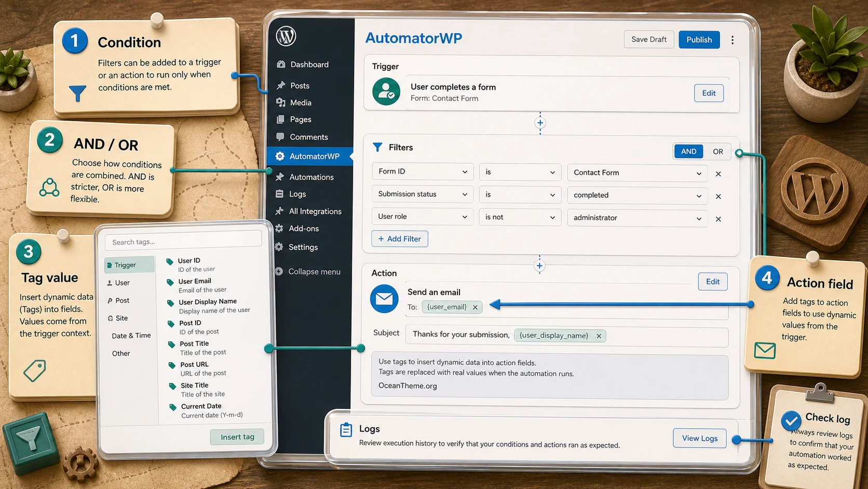Remove the {user_display_name} tag
This screenshot has height=489, width=868.
tap(599, 336)
